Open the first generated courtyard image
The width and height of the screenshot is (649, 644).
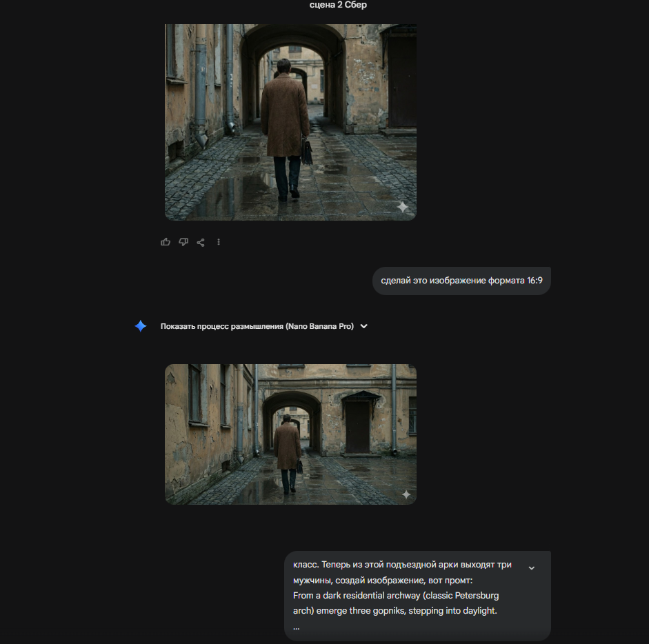click(290, 122)
